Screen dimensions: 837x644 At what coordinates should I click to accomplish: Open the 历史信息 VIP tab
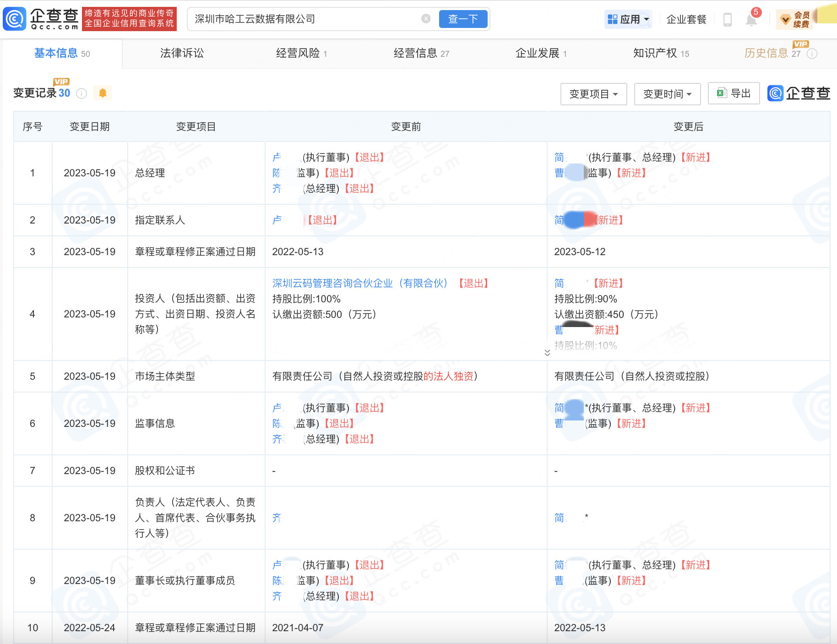[773, 54]
